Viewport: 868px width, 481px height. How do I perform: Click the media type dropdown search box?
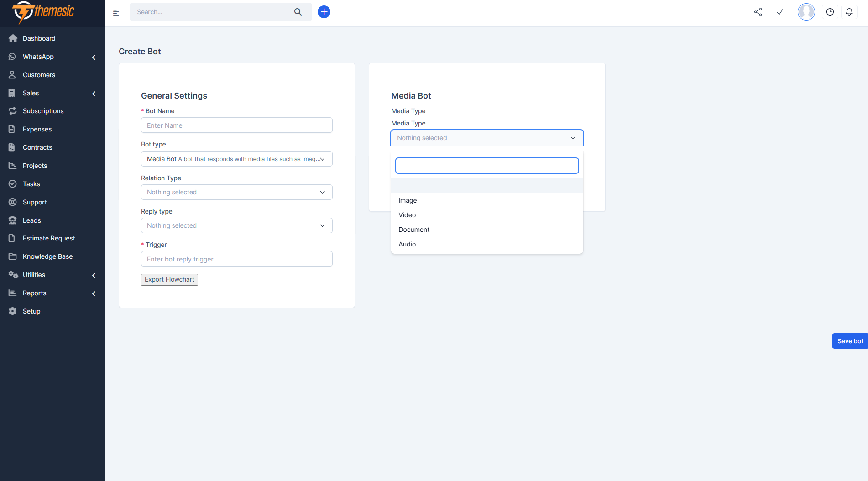tap(487, 166)
